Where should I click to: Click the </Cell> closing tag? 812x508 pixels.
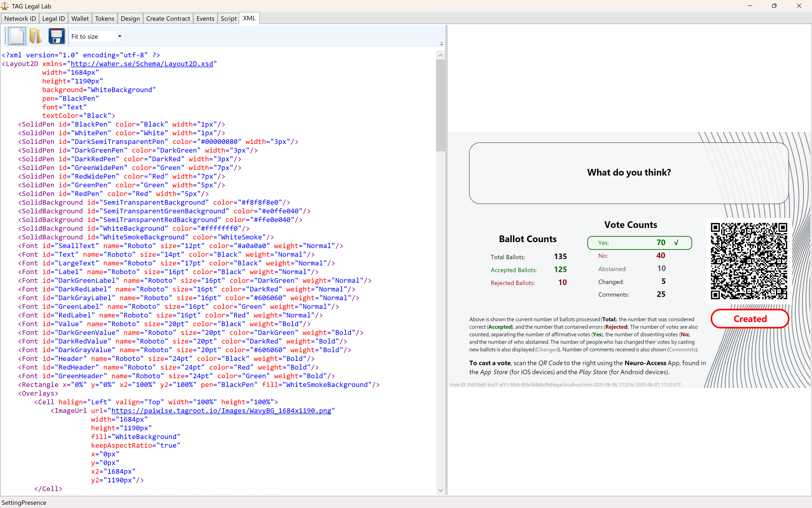[48, 489]
